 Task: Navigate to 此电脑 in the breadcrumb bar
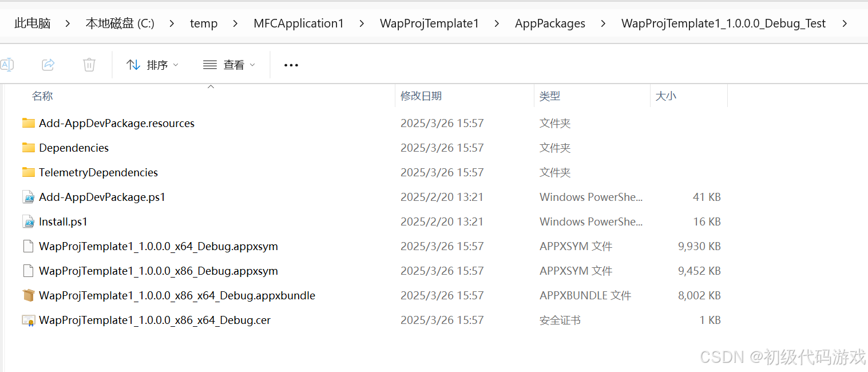tap(32, 23)
